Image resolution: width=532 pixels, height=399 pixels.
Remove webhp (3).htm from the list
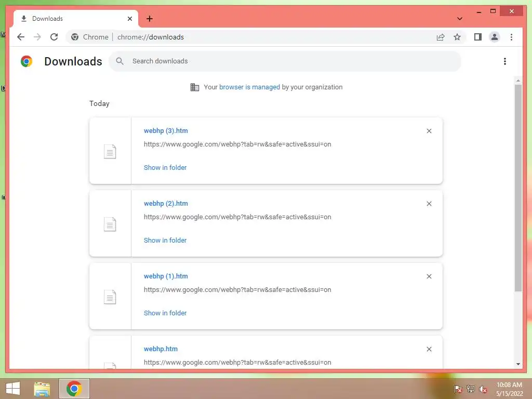pyautogui.click(x=429, y=131)
